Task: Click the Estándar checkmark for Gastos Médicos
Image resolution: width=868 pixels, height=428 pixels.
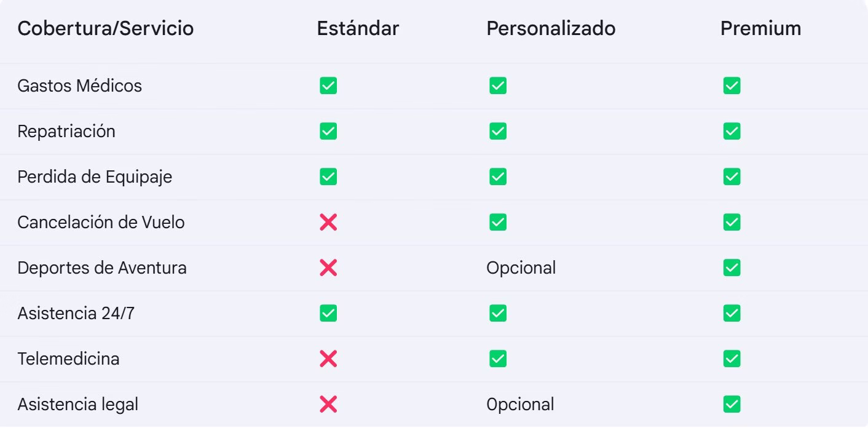Action: pos(328,86)
